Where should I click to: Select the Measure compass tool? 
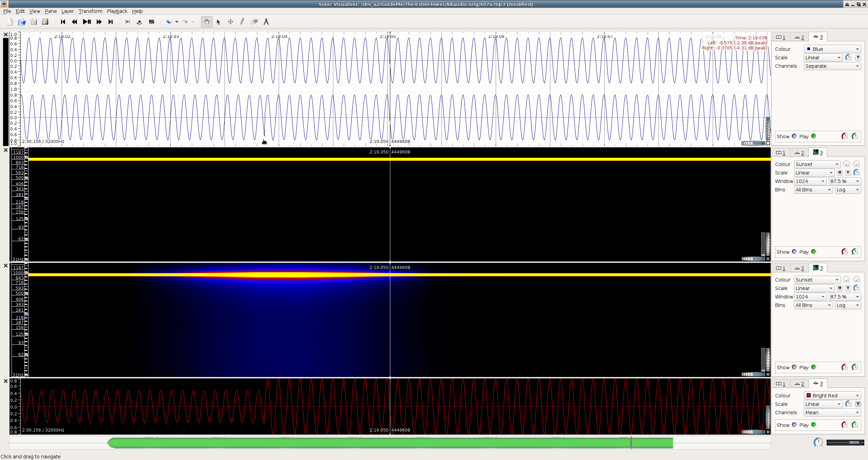point(266,22)
